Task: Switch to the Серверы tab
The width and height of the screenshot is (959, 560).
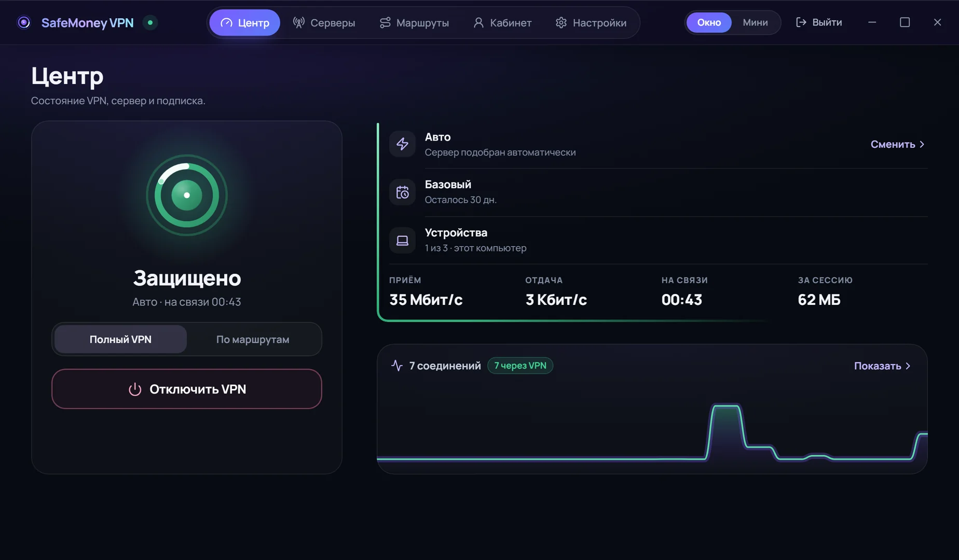Action: pyautogui.click(x=324, y=22)
